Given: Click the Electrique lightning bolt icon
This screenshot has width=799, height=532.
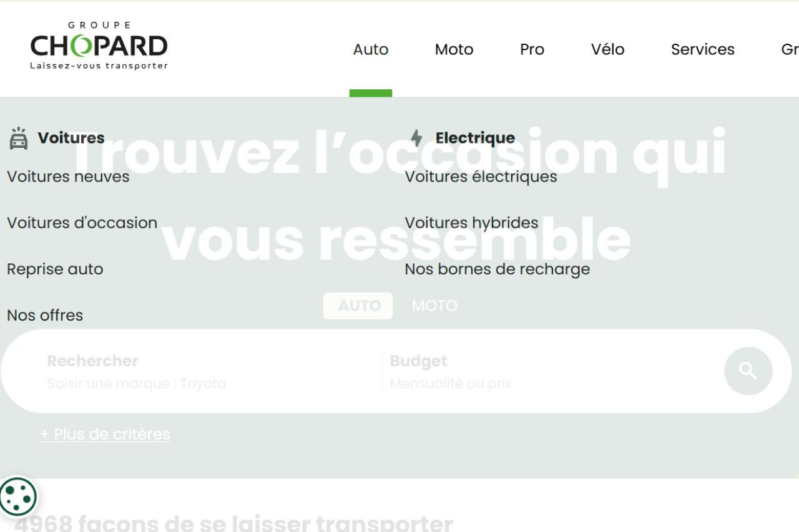Looking at the screenshot, I should click(416, 137).
